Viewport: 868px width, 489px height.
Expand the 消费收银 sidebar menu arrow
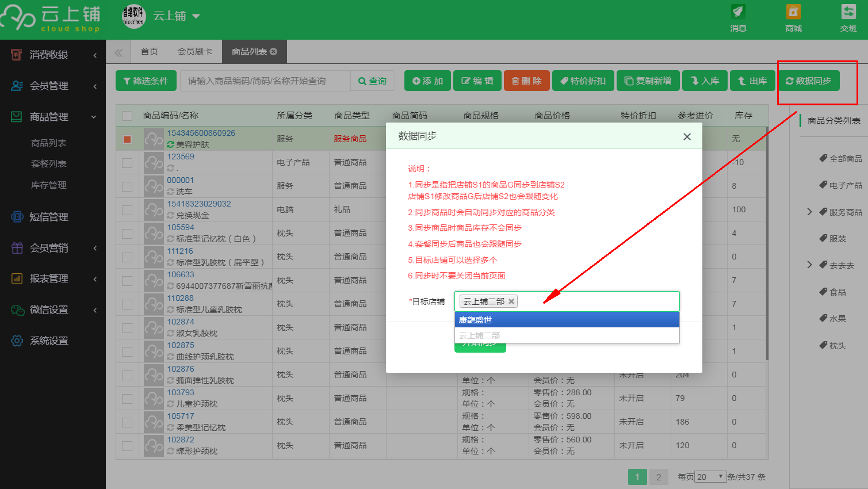[x=95, y=55]
